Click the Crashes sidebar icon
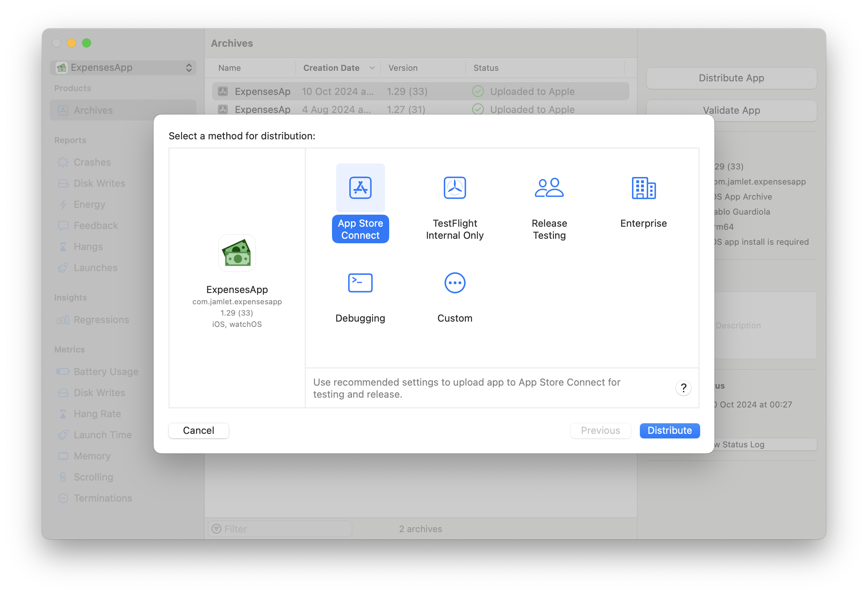 coord(63,162)
